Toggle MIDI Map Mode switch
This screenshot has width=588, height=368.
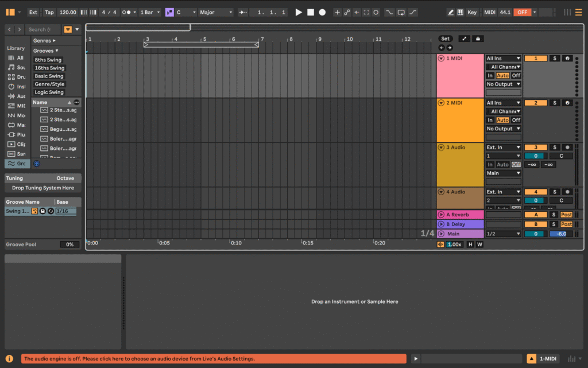(489, 13)
